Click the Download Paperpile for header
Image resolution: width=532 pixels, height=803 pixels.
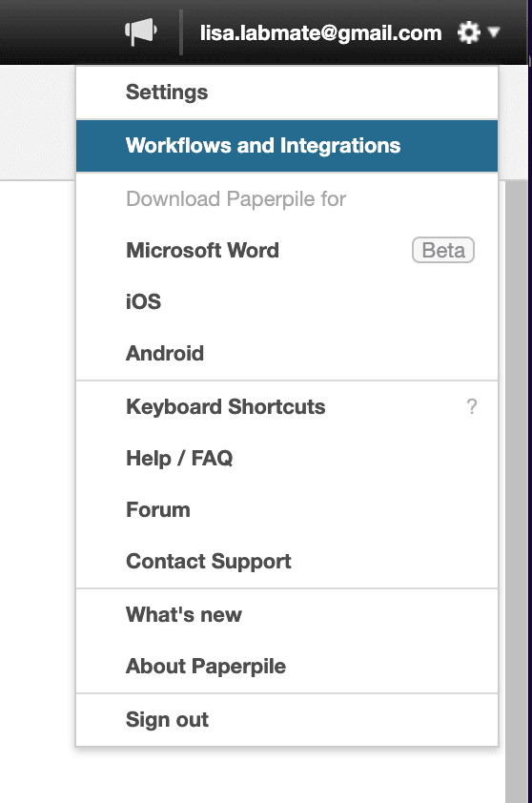tap(236, 198)
